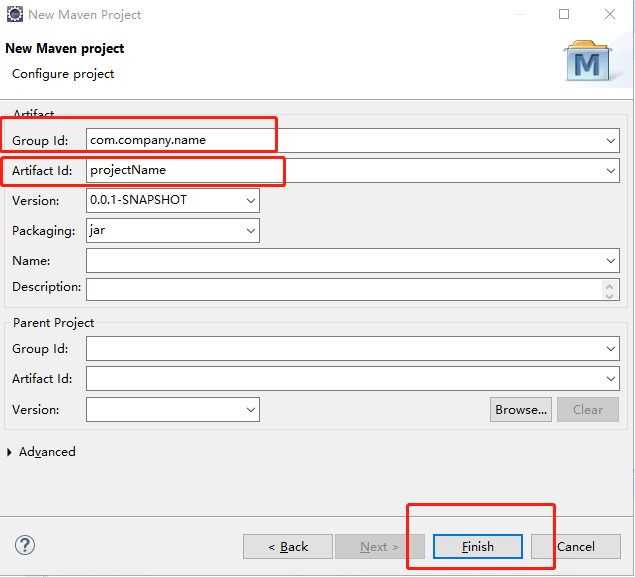The width and height of the screenshot is (635, 577).
Task: Expand the Advanced section
Action: 9,452
